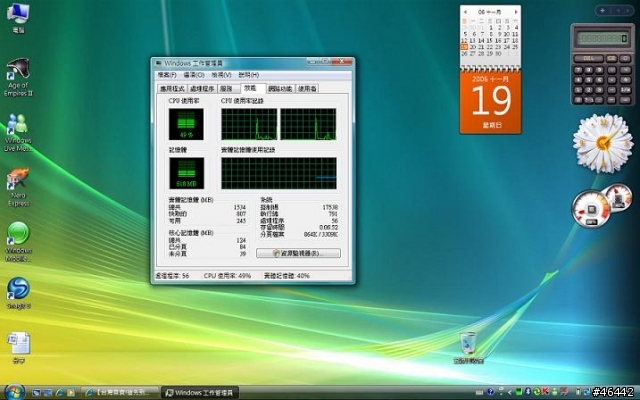
Task: Open the 檢視(V) menu in Task Manager
Action: (x=221, y=75)
